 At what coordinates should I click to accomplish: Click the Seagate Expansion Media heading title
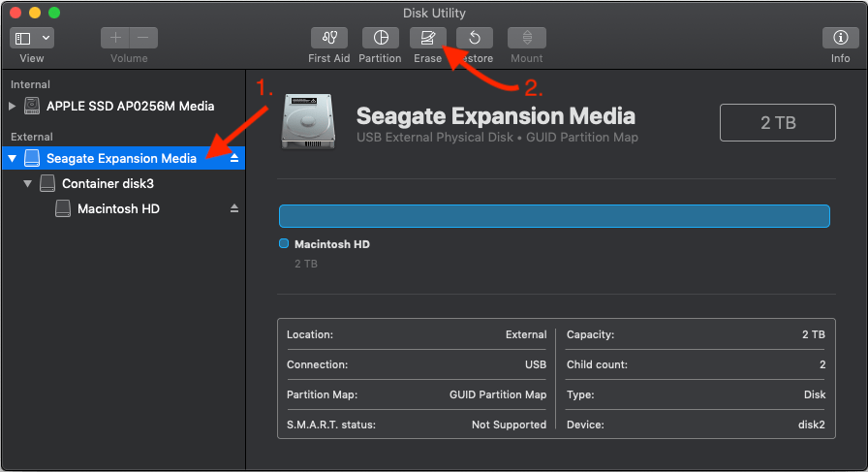click(496, 116)
